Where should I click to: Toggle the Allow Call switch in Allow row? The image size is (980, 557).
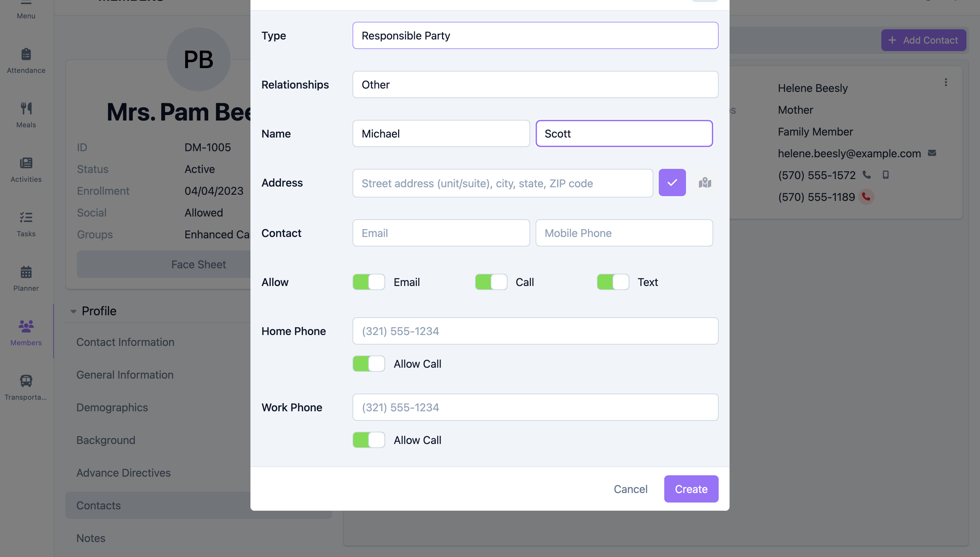[x=491, y=282]
